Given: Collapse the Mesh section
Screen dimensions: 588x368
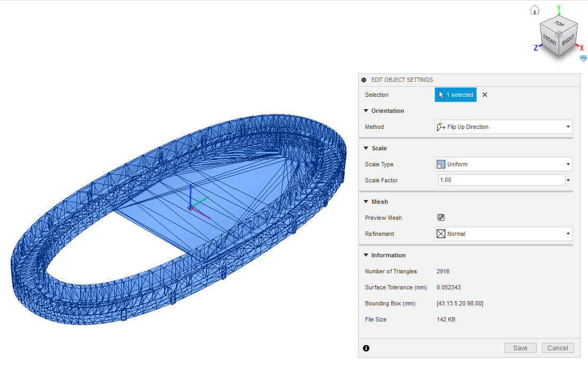Looking at the screenshot, I should pyautogui.click(x=366, y=202).
